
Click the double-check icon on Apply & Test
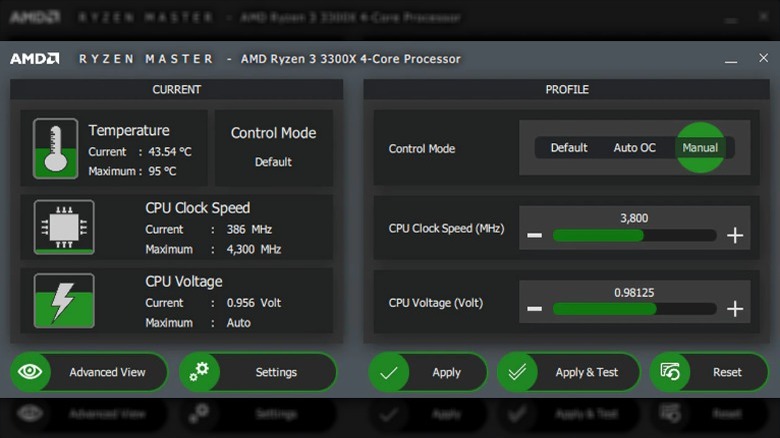coord(518,372)
